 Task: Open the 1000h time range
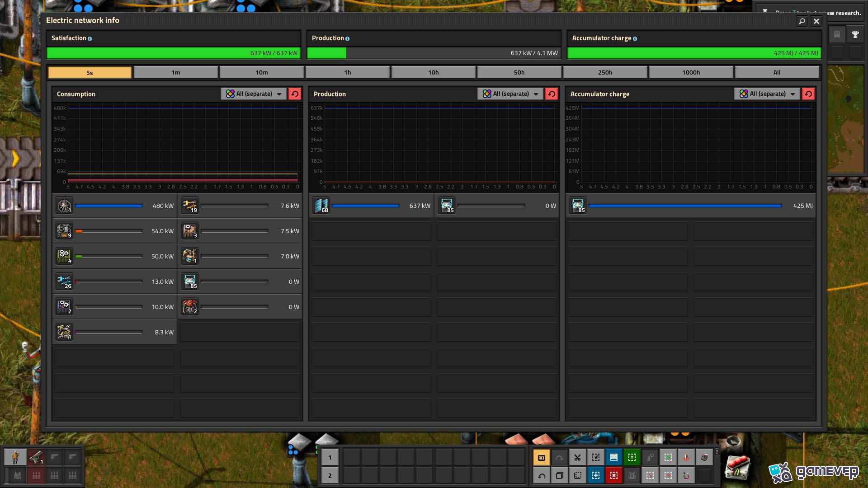(x=691, y=72)
